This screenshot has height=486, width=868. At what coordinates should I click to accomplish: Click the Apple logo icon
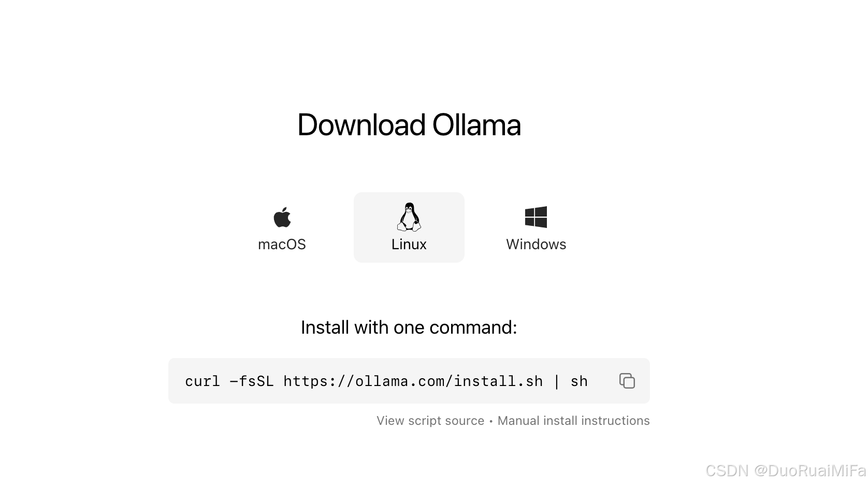tap(282, 217)
